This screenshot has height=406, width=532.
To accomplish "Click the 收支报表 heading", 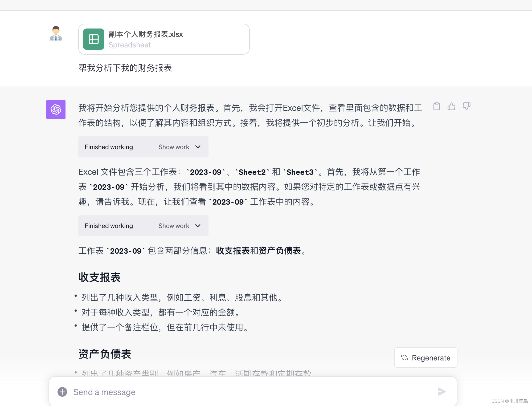I will point(100,277).
